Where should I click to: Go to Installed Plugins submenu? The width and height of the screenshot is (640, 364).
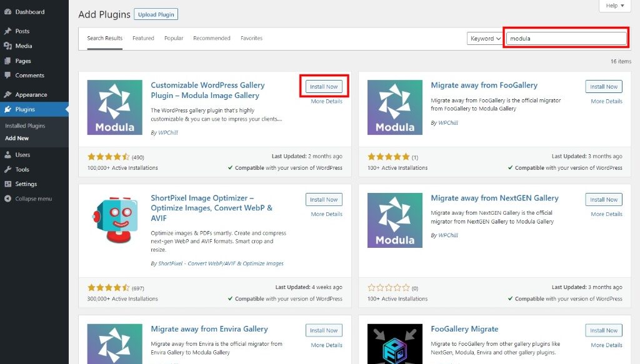(x=25, y=126)
